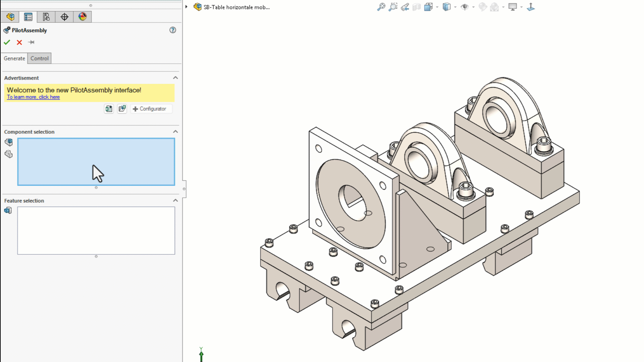Click inside the Feature selection box
The image size is (644, 362).
[96, 231]
